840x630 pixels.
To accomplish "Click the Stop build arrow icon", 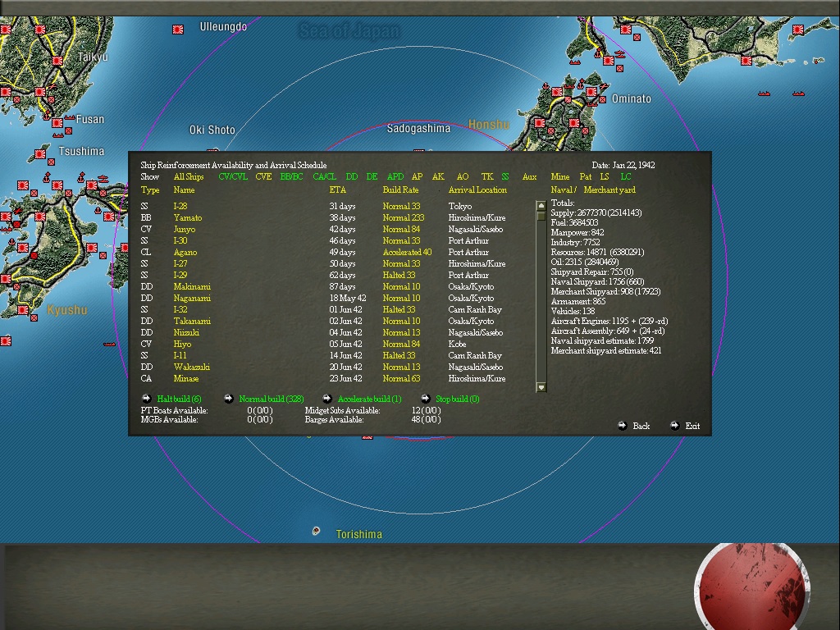I will pos(425,399).
